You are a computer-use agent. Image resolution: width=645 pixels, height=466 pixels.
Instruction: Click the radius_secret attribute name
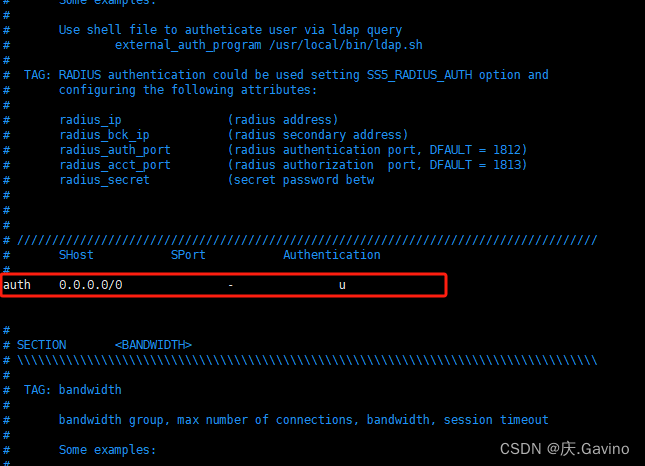point(104,180)
